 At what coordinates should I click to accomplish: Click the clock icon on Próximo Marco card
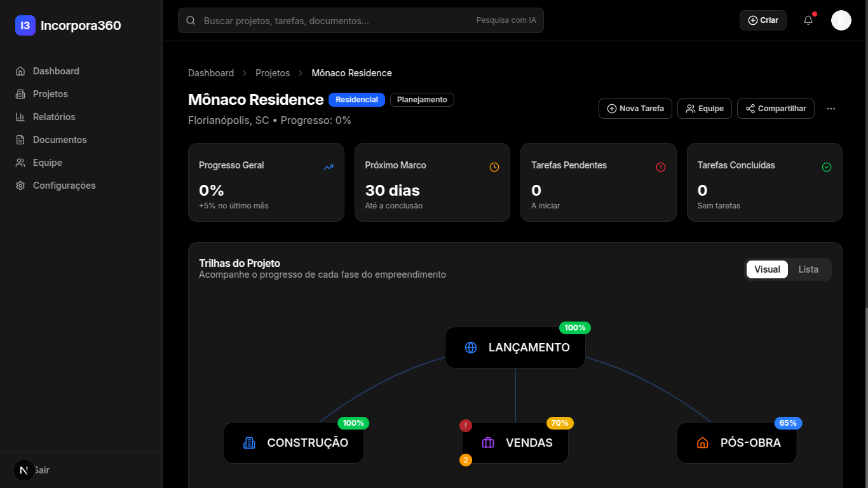pos(494,167)
